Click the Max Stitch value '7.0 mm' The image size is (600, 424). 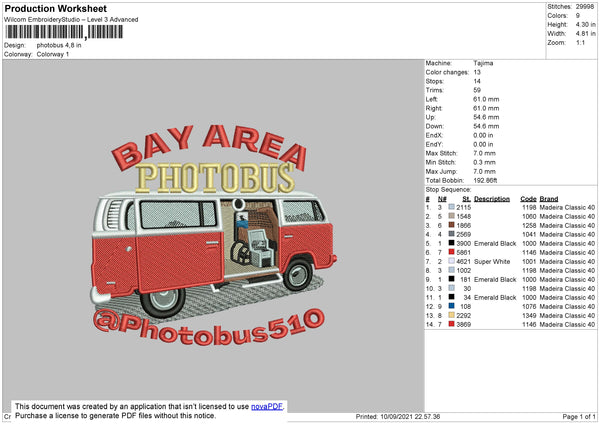click(x=484, y=153)
